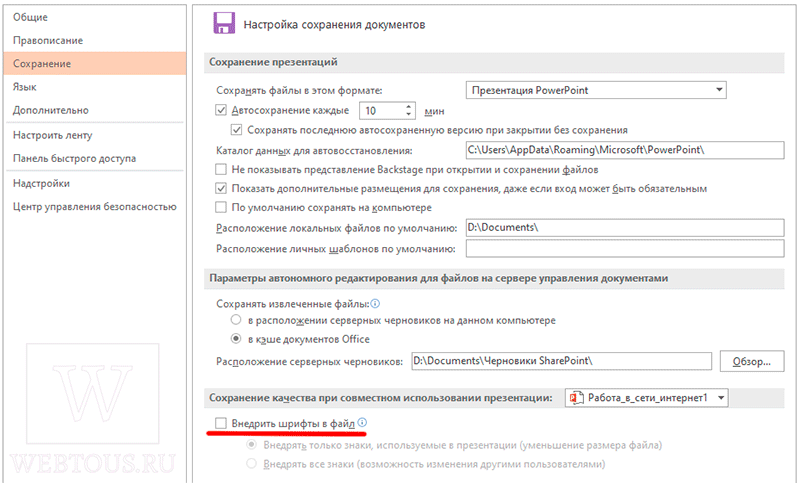Open the 'Надстройки' category
This screenshot has height=483, width=800.
pos(95,183)
